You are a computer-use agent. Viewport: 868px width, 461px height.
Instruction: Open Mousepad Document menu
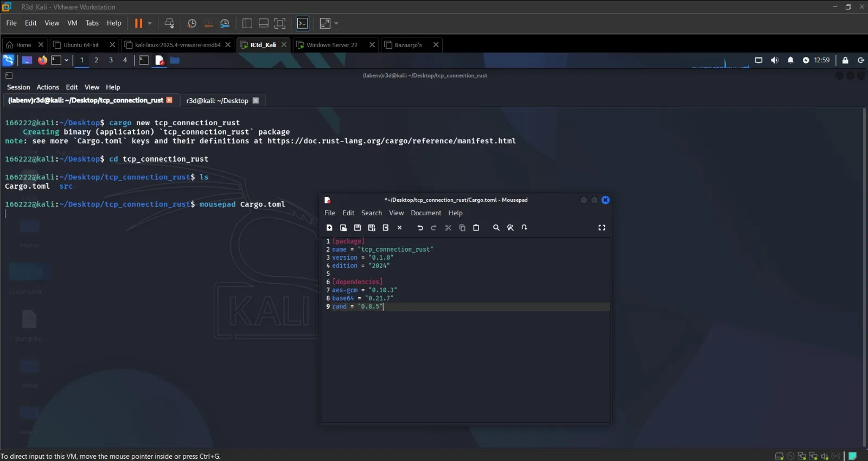pos(426,213)
